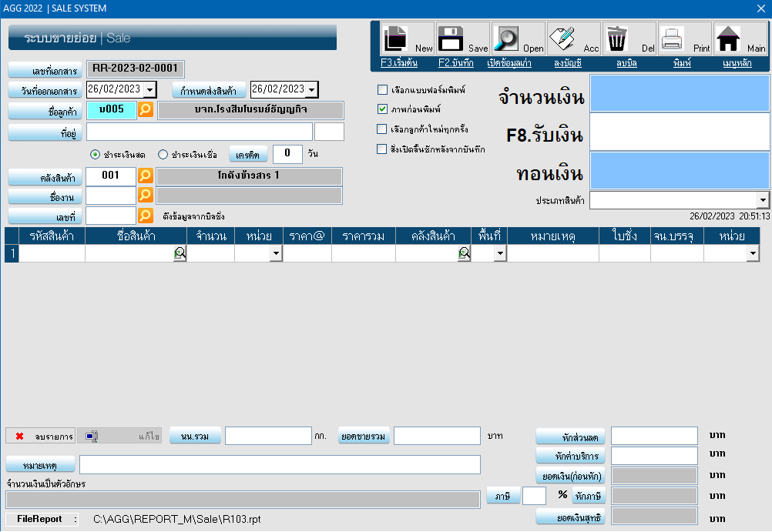Select the ชำระเงินเชื่อ credit payment radio button
The image size is (772, 532).
pos(163,154)
